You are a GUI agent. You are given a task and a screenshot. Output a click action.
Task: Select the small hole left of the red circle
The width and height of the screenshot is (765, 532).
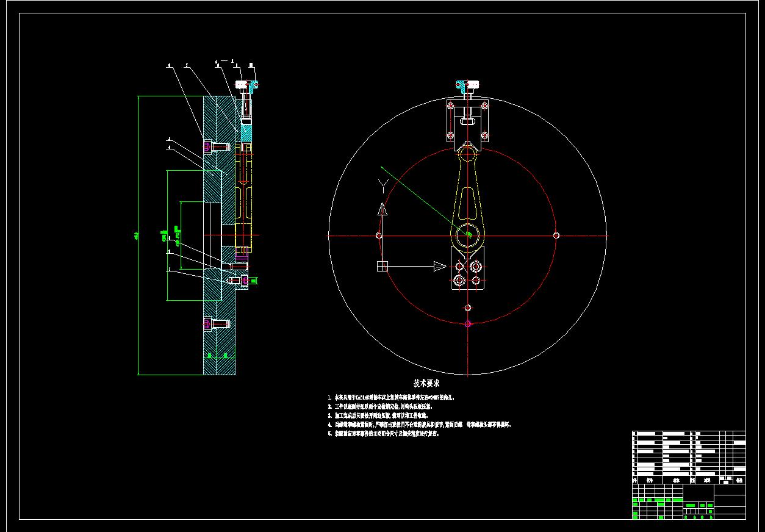pos(379,235)
